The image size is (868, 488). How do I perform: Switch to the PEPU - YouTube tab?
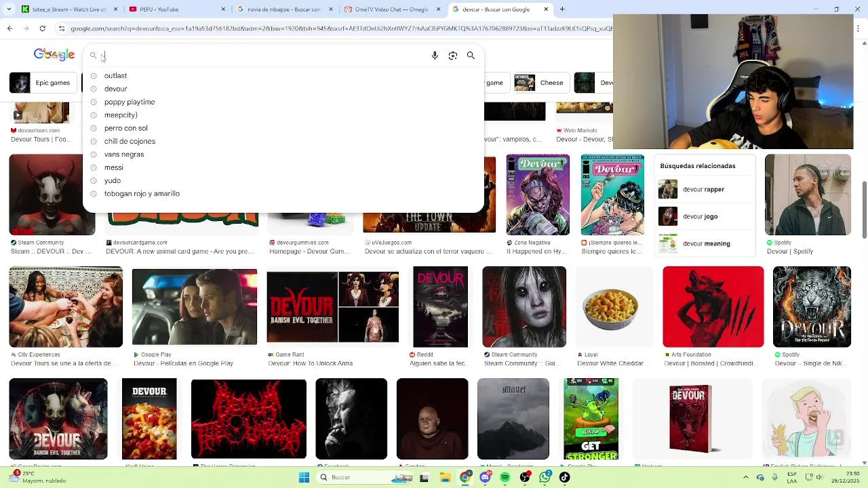(178, 9)
